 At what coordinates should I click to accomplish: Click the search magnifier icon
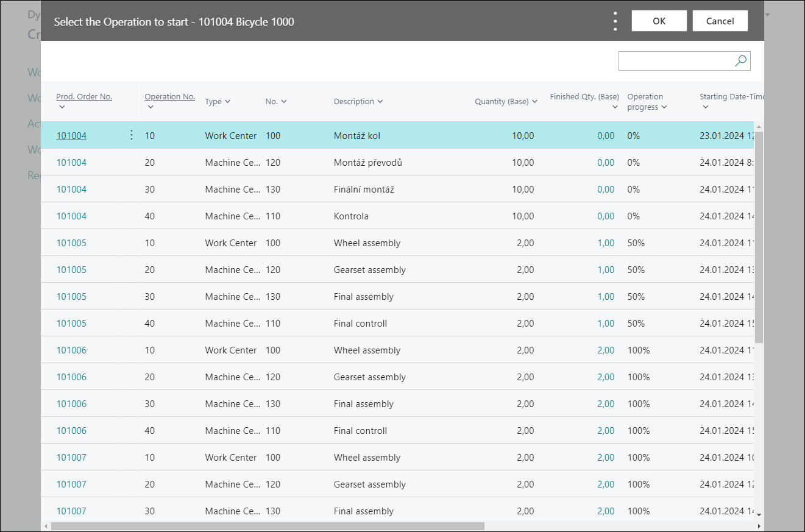pyautogui.click(x=740, y=61)
